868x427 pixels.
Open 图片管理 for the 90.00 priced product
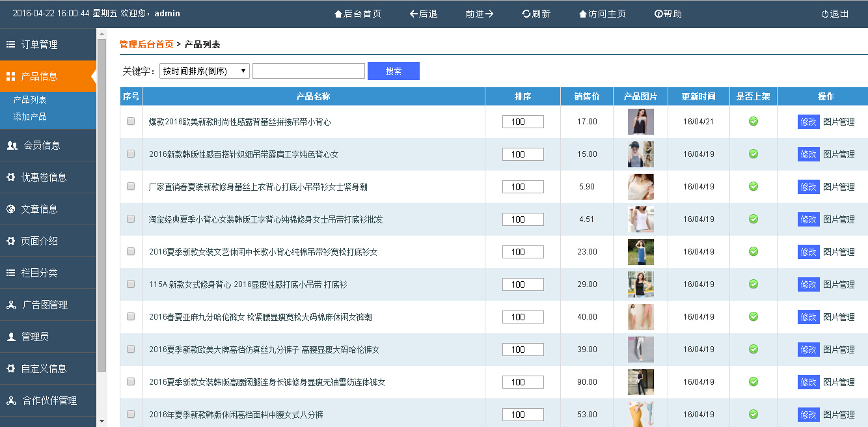click(839, 382)
